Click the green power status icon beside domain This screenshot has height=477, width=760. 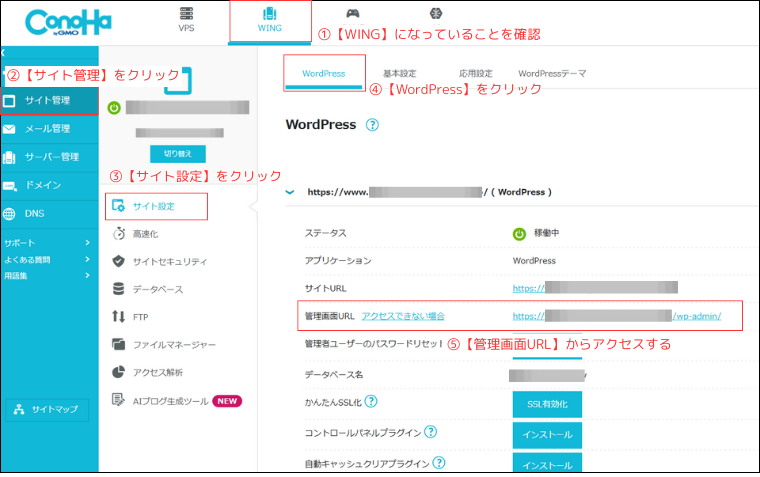(x=114, y=108)
